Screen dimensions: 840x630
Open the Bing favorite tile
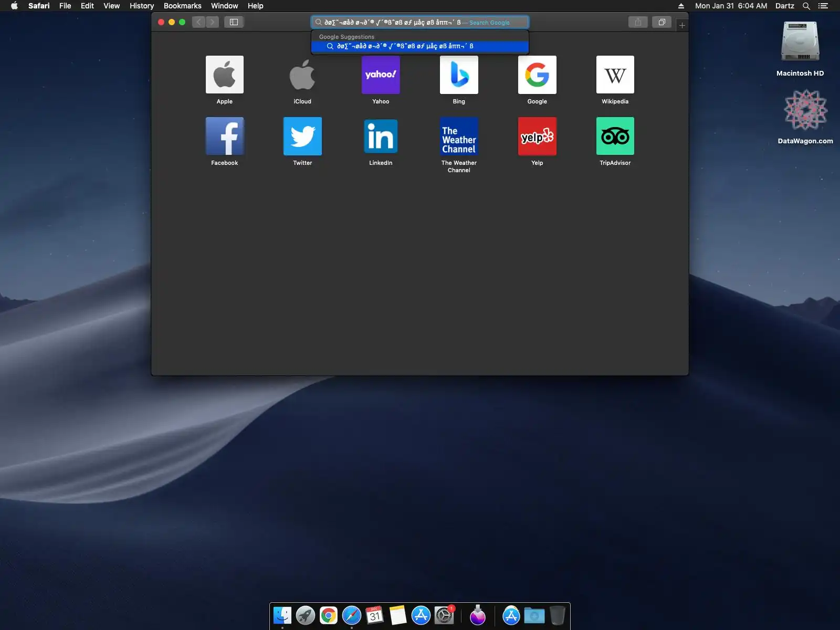pyautogui.click(x=459, y=75)
